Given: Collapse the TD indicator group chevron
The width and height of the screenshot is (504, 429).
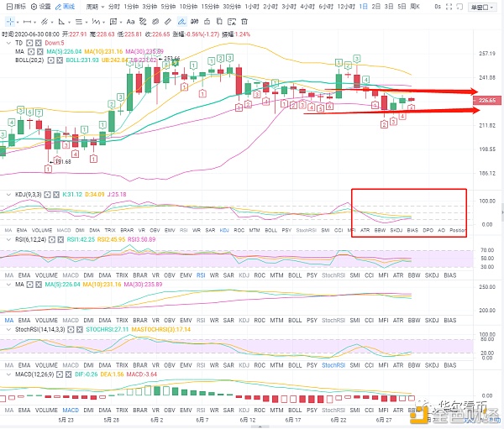Looking at the screenshot, I should 8,43.
